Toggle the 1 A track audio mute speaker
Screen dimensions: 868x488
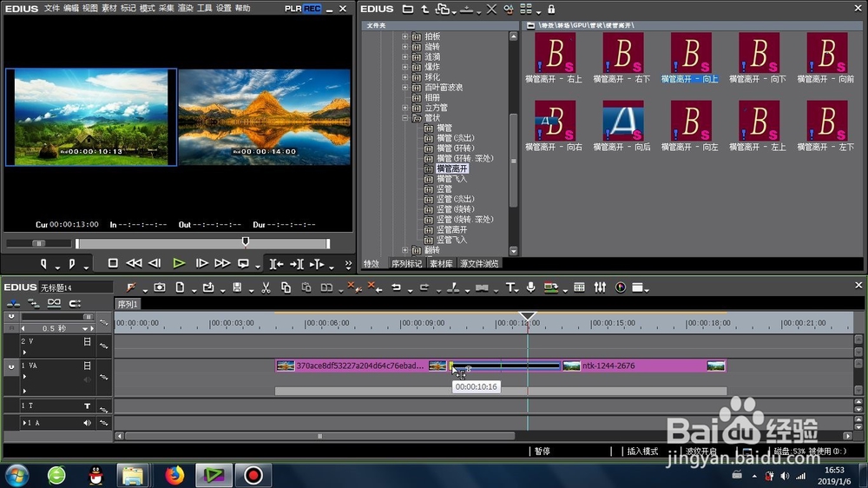click(87, 423)
